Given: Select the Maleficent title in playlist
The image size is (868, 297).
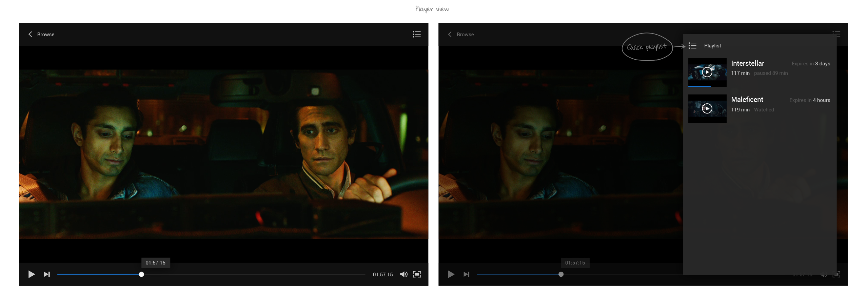Looking at the screenshot, I should [747, 100].
